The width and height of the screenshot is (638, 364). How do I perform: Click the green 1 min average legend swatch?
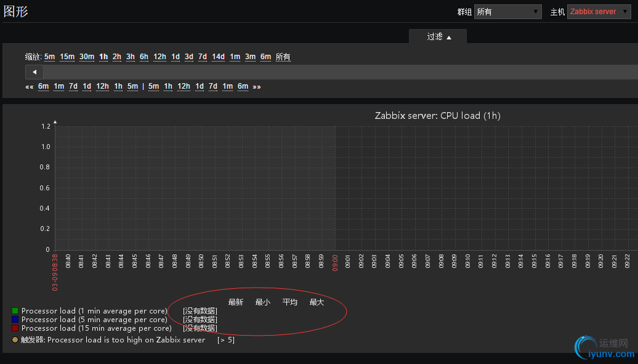click(x=15, y=311)
